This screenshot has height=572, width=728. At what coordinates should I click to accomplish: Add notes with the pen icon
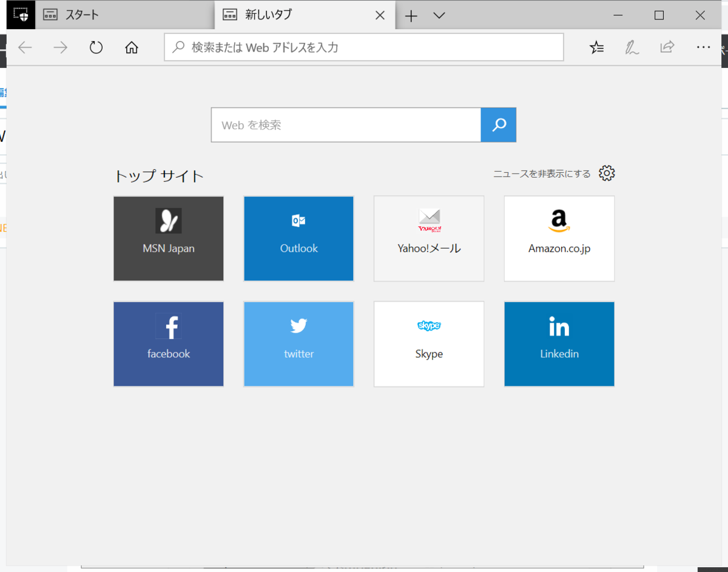632,47
